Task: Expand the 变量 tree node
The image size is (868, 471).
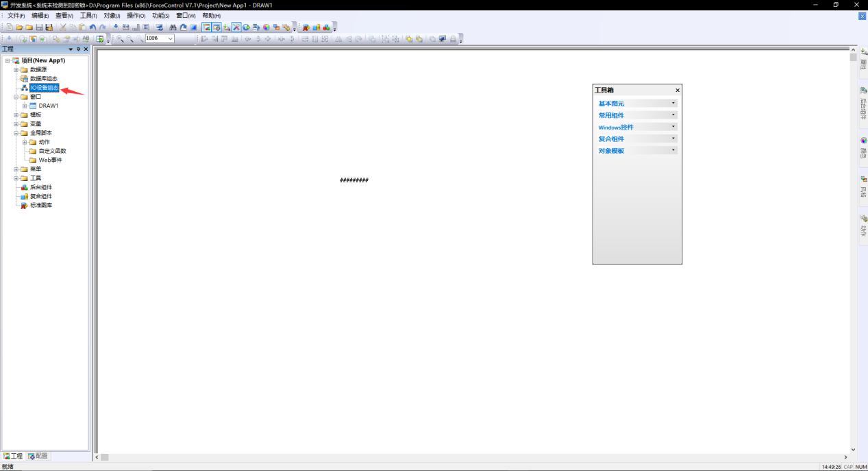Action: coord(16,124)
